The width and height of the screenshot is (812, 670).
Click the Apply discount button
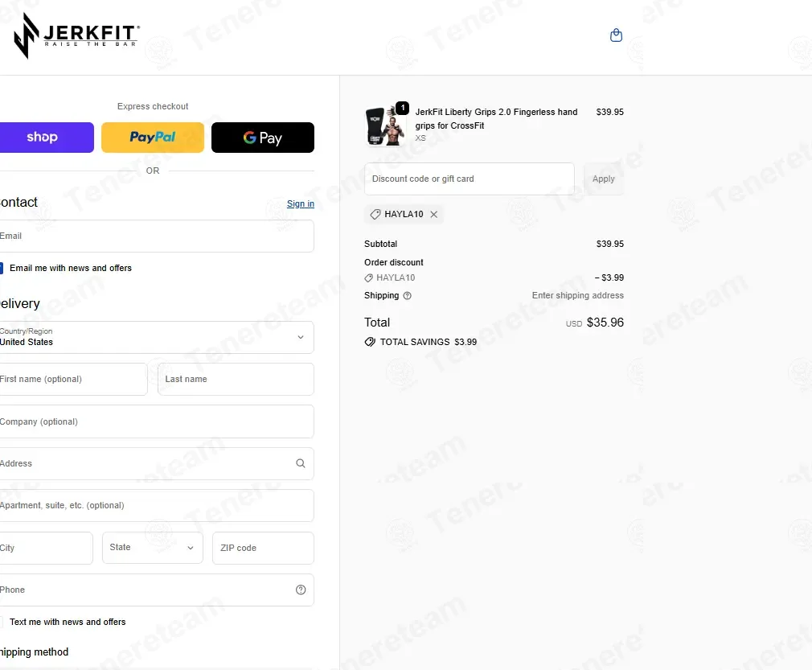click(x=603, y=179)
